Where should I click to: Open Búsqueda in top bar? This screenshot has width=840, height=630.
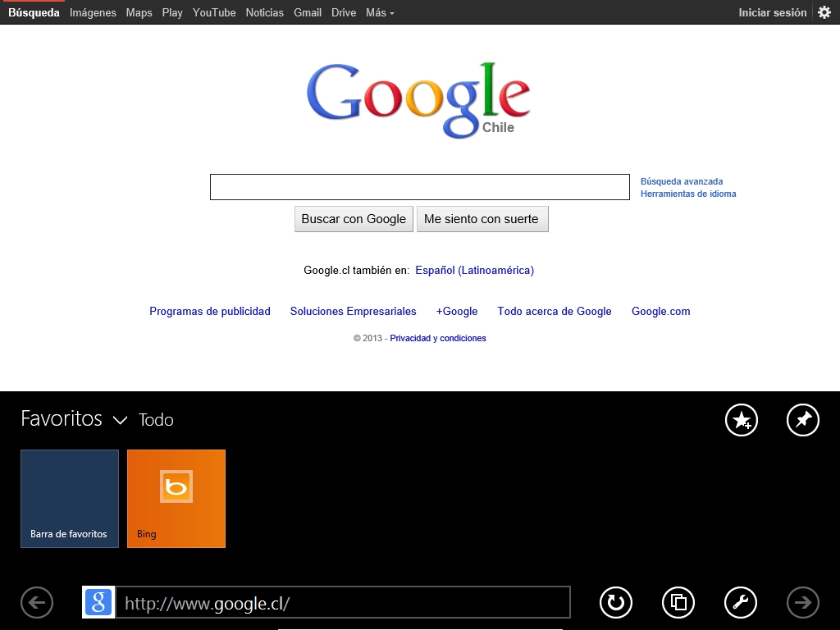[x=34, y=12]
